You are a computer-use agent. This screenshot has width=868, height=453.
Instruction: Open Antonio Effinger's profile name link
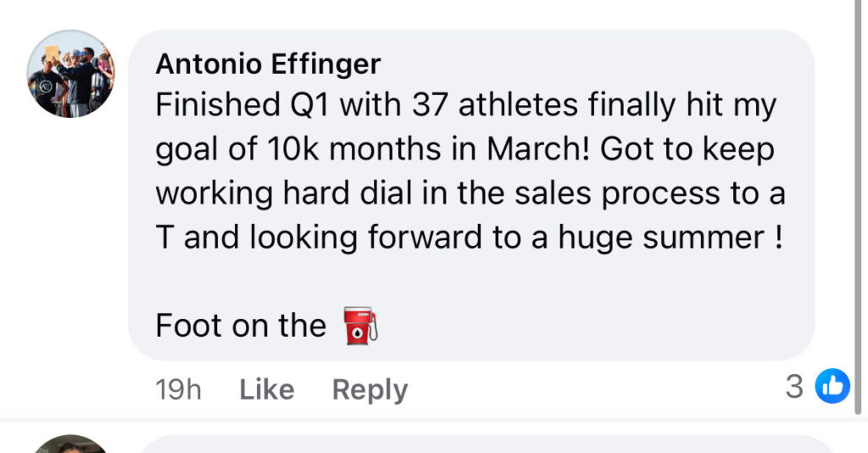(268, 64)
